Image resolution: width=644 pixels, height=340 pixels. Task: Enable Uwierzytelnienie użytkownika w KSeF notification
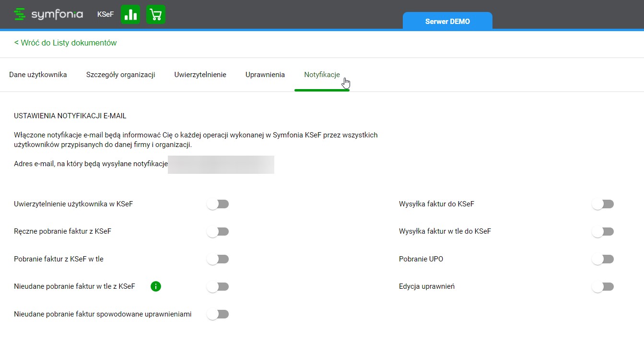218,204
